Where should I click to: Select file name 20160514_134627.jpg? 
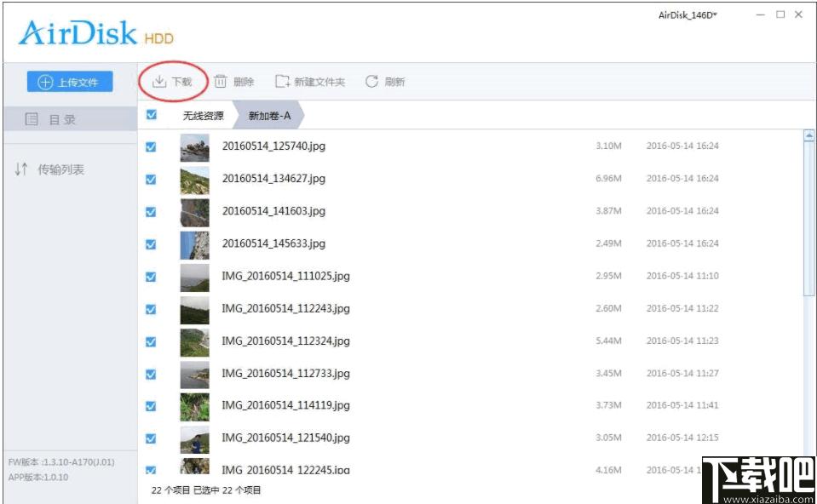[x=273, y=179]
